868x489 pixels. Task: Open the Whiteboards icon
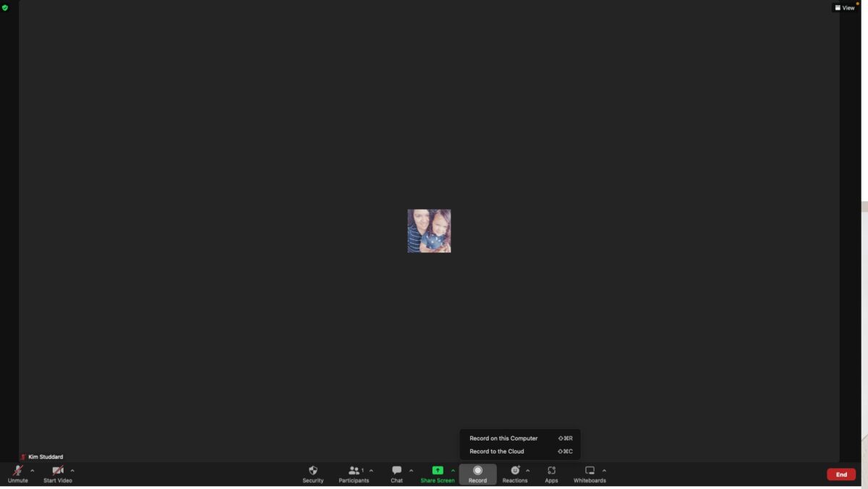(x=590, y=471)
